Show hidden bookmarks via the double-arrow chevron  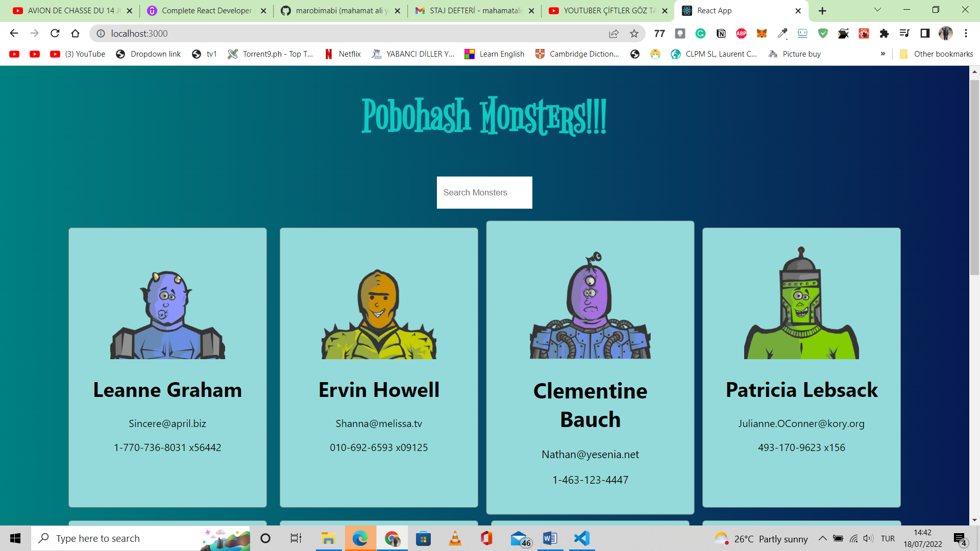click(883, 54)
